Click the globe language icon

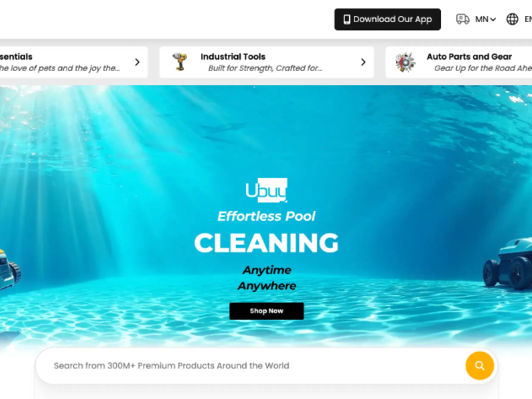point(512,19)
